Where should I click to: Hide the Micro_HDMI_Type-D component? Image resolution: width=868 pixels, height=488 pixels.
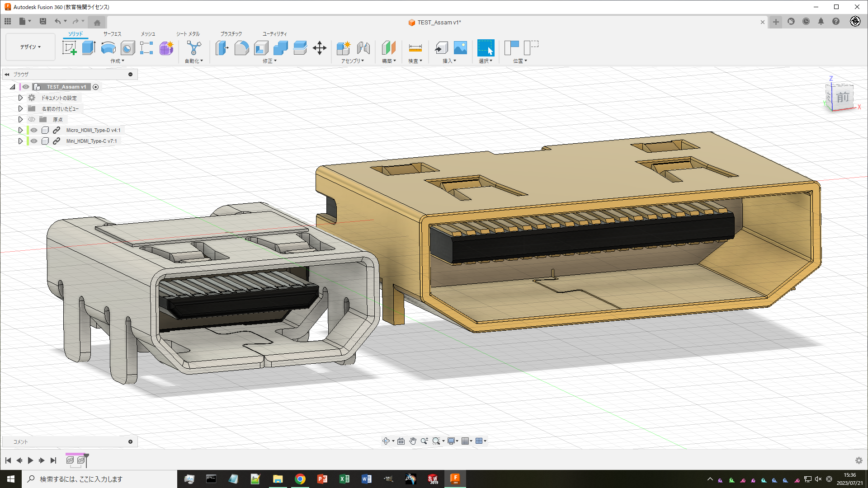pyautogui.click(x=34, y=130)
